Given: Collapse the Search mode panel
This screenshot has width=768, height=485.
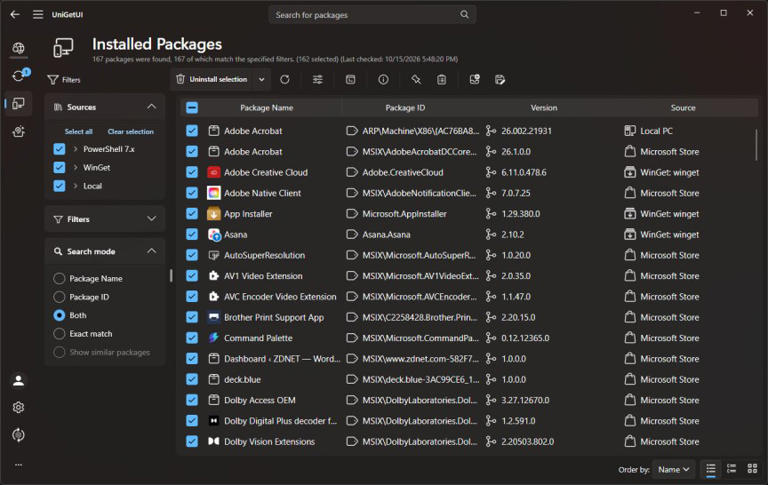Looking at the screenshot, I should pyautogui.click(x=152, y=251).
